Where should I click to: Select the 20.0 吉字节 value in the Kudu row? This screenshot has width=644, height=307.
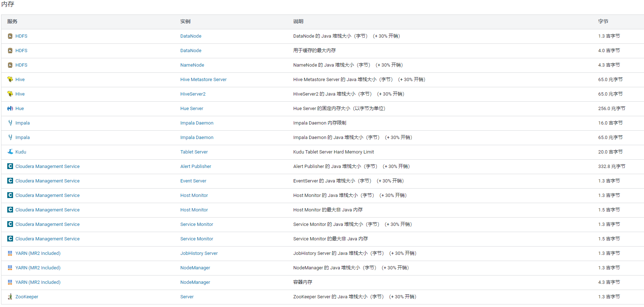click(610, 152)
